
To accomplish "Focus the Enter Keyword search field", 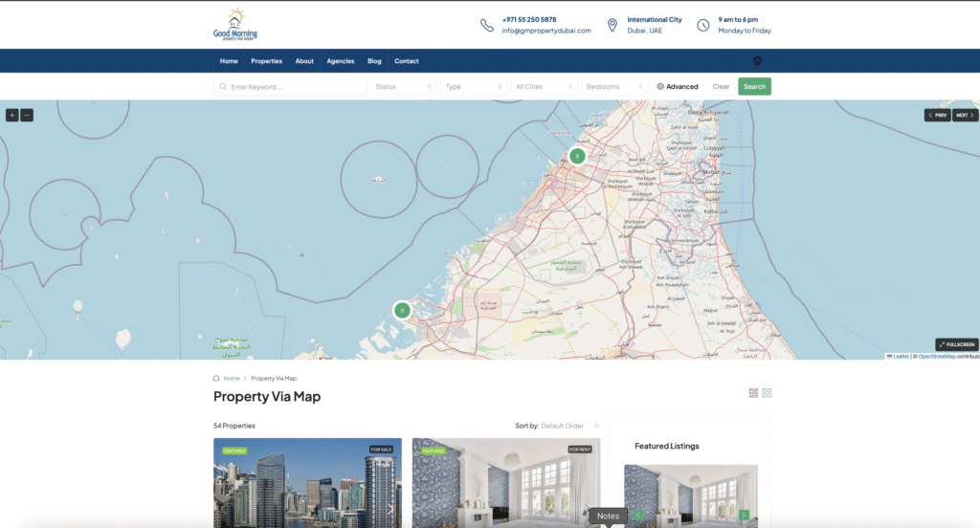I will (290, 87).
